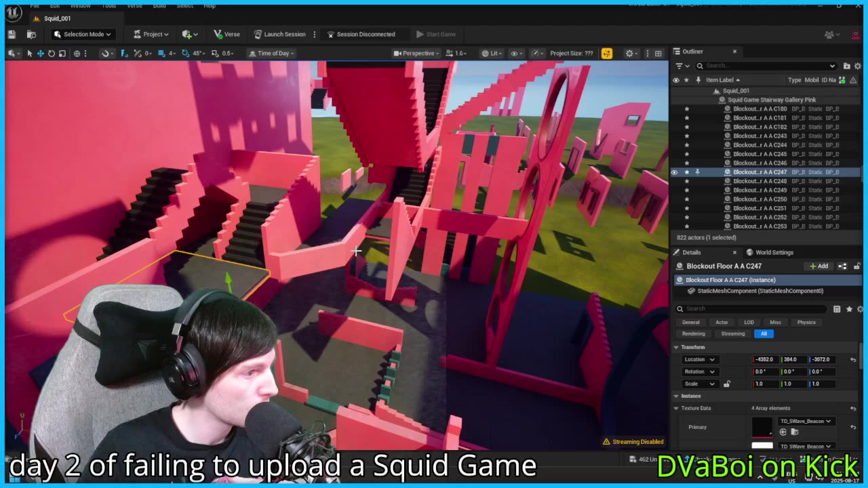Collapse the Texture Data section

(x=676, y=408)
